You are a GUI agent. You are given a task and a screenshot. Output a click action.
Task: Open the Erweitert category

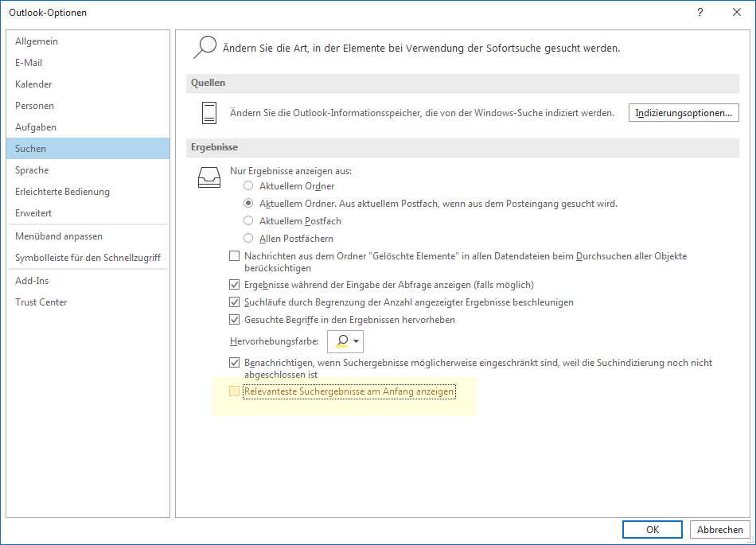pyautogui.click(x=88, y=213)
